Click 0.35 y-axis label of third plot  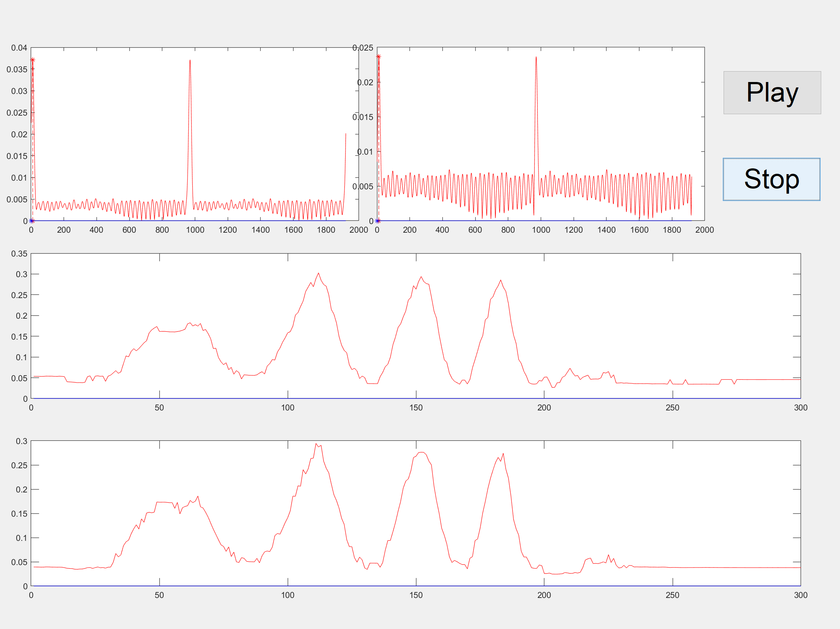(19, 254)
